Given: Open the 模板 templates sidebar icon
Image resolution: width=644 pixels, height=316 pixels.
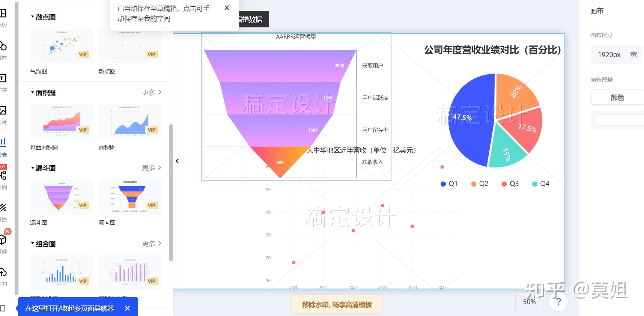Looking at the screenshot, I should [3, 14].
